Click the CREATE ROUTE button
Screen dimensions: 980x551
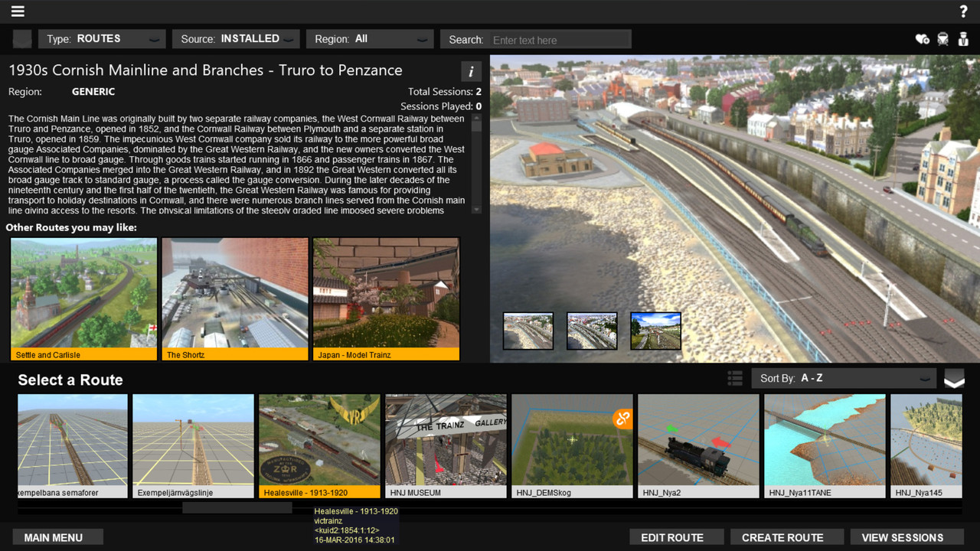tap(787, 537)
